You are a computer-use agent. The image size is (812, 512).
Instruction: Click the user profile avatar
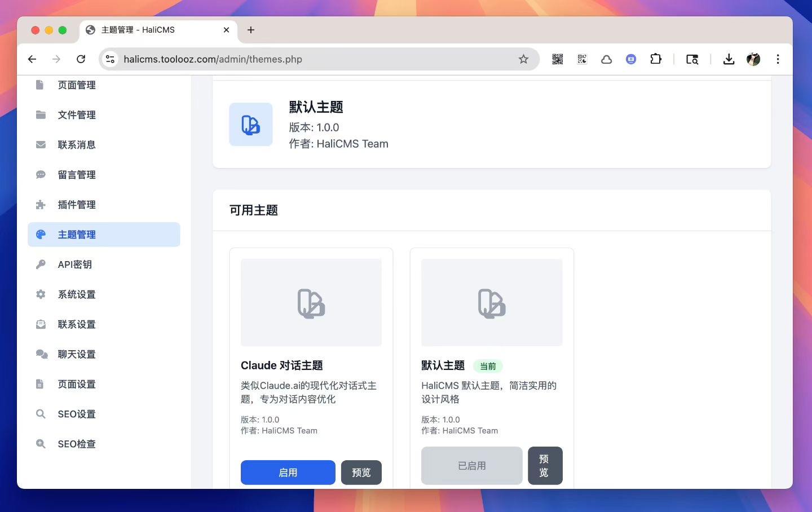(753, 59)
